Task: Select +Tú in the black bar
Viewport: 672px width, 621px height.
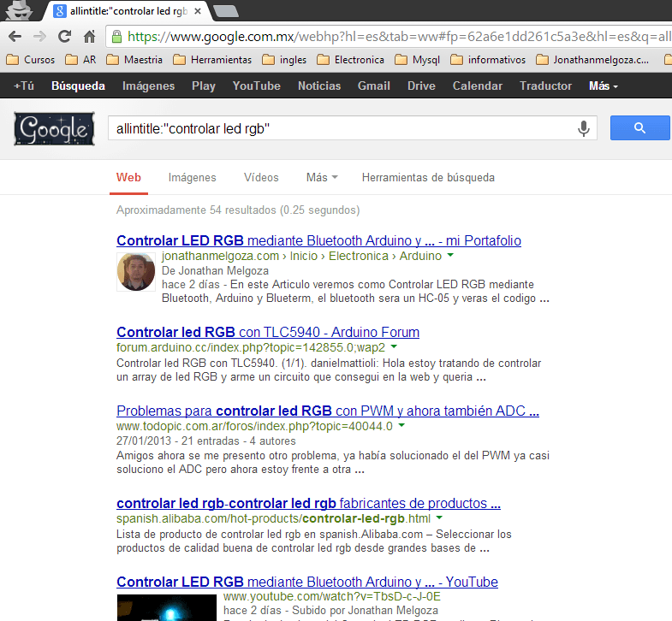Action: click(24, 86)
